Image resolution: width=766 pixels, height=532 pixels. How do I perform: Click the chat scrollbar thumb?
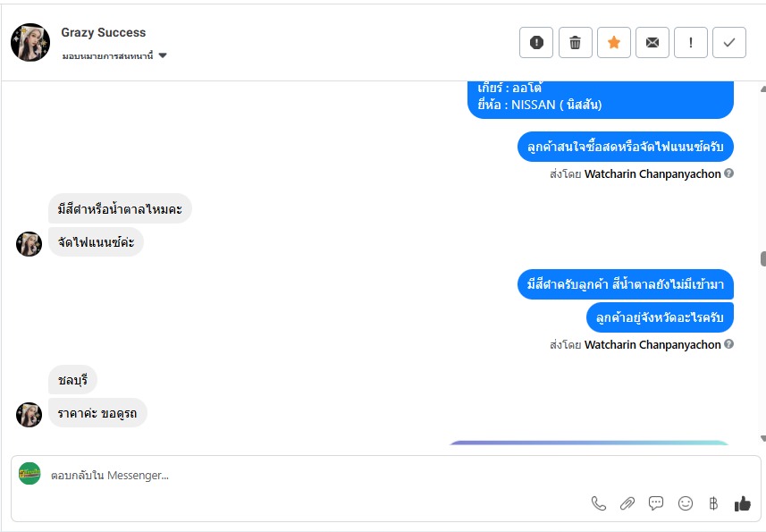tap(762, 259)
